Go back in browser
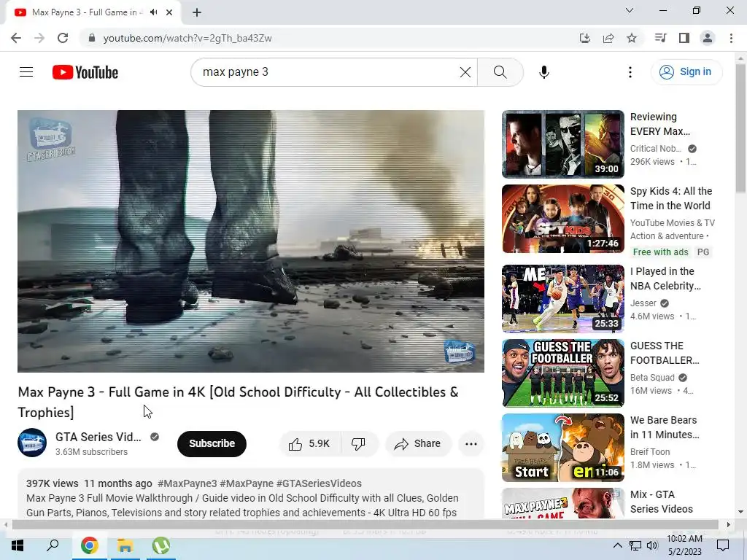The image size is (747, 560). [x=16, y=38]
